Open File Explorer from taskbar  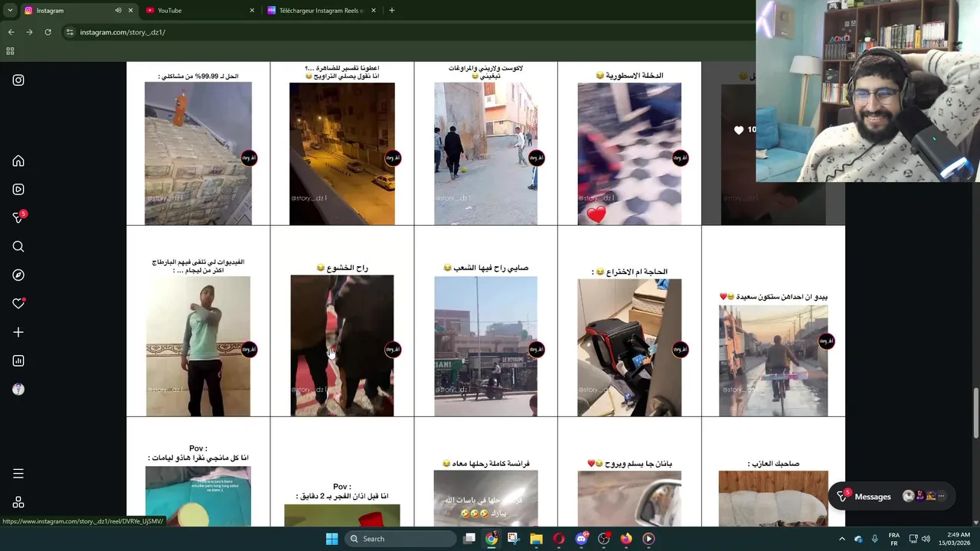[536, 539]
